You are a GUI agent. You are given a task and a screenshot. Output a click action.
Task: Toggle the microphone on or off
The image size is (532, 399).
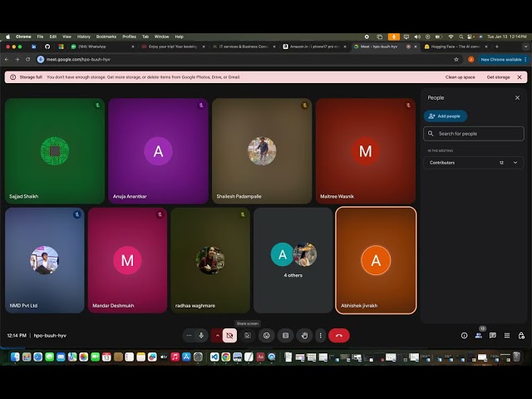click(201, 335)
